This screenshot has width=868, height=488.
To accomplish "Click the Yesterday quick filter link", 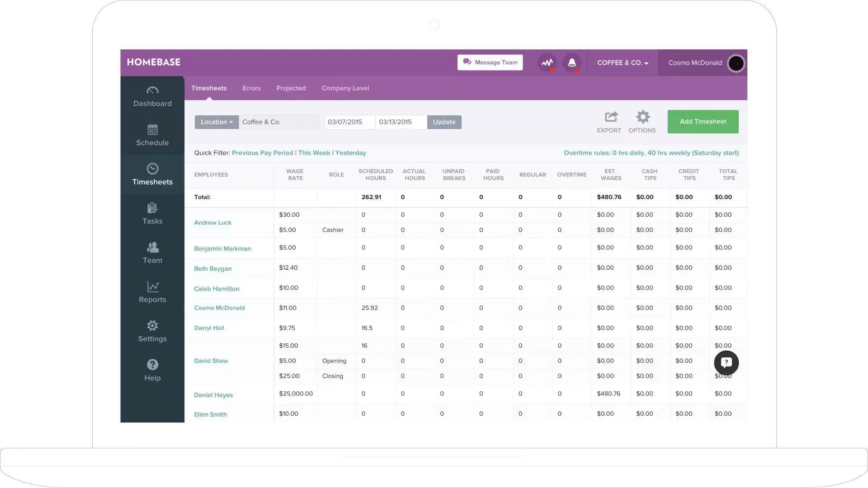I will (x=350, y=153).
